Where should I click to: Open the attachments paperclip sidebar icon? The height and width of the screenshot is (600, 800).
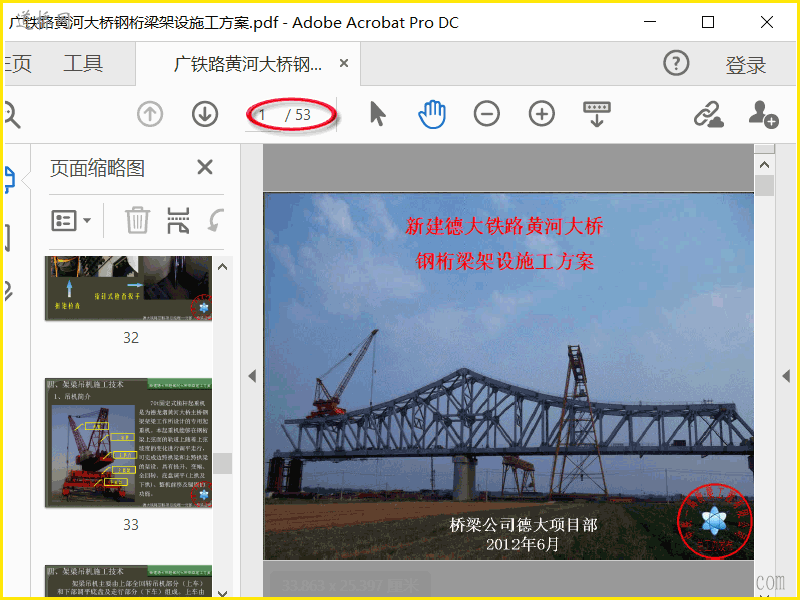pos(8,291)
